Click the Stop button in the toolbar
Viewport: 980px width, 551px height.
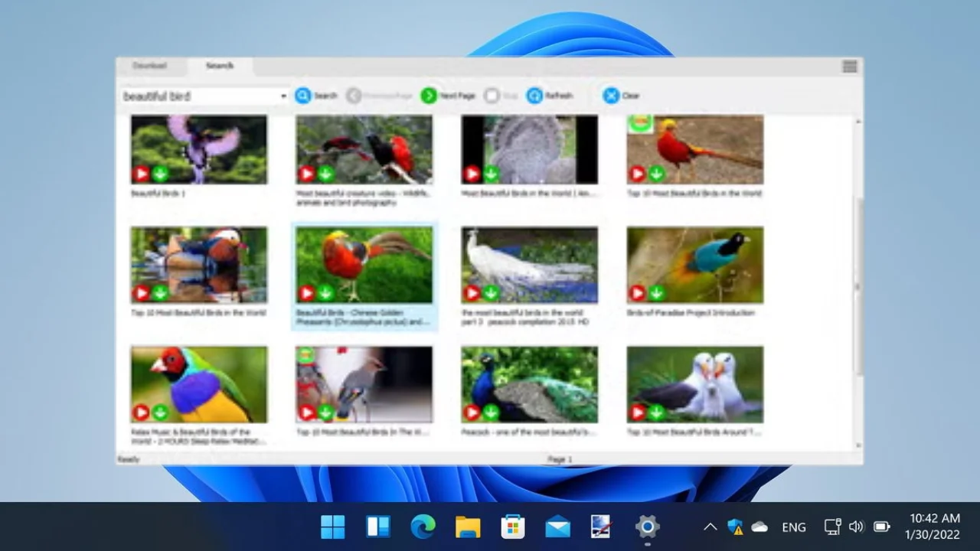click(502, 96)
